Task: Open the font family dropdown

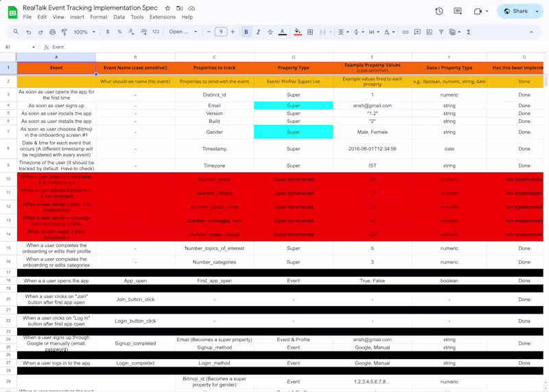Action: [x=183, y=32]
